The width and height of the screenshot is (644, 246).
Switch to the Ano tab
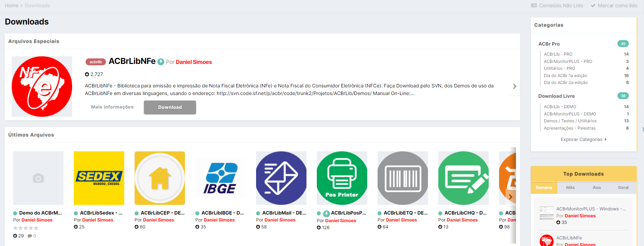click(x=597, y=188)
